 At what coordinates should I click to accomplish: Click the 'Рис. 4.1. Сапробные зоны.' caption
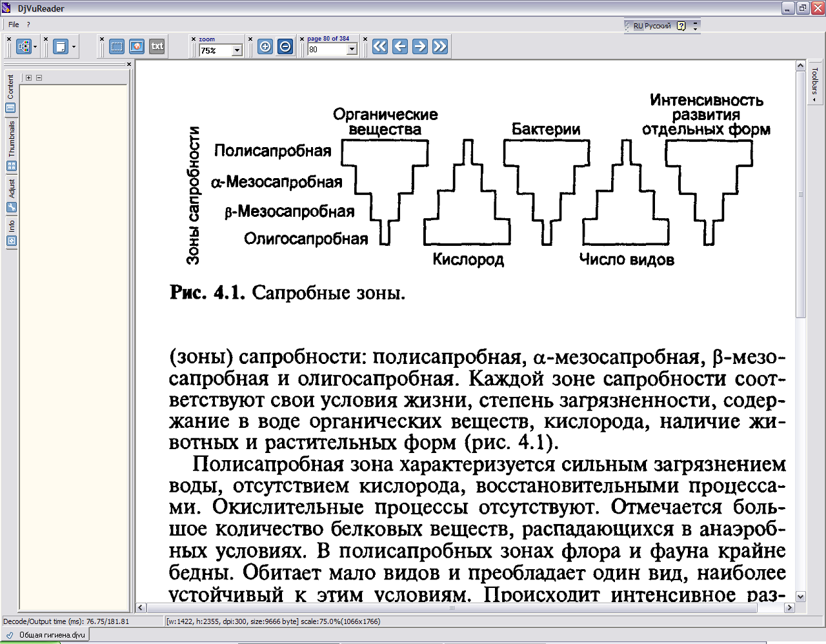pos(288,292)
